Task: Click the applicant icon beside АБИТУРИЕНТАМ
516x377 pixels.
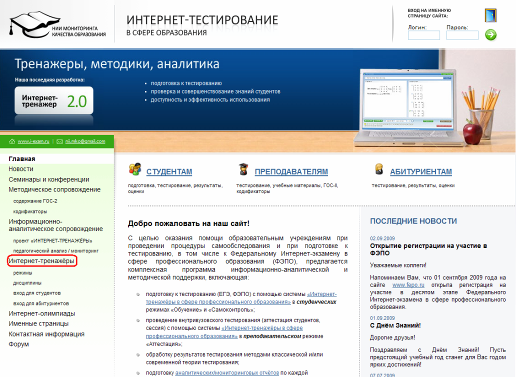Action: coord(379,169)
